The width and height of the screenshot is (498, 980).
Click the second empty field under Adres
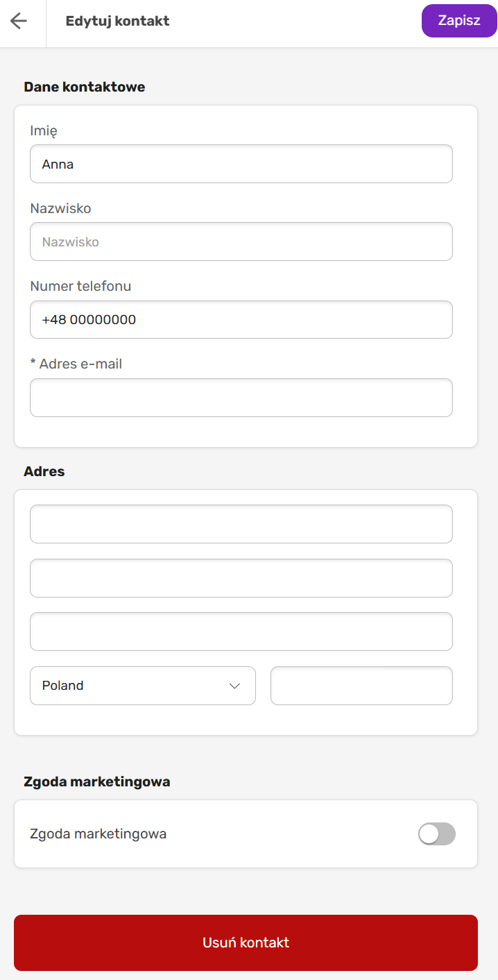click(x=241, y=578)
